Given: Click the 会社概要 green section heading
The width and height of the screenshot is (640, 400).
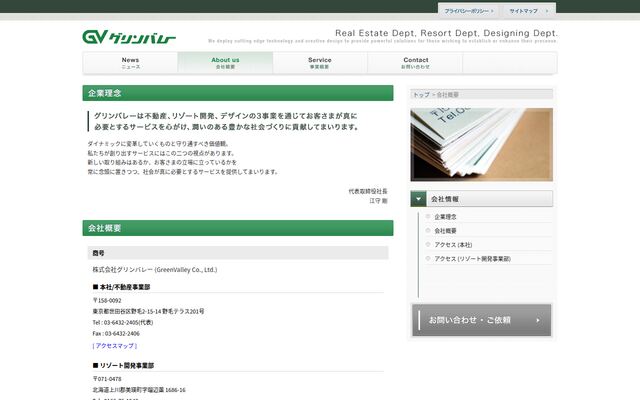Looking at the screenshot, I should pyautogui.click(x=238, y=228).
